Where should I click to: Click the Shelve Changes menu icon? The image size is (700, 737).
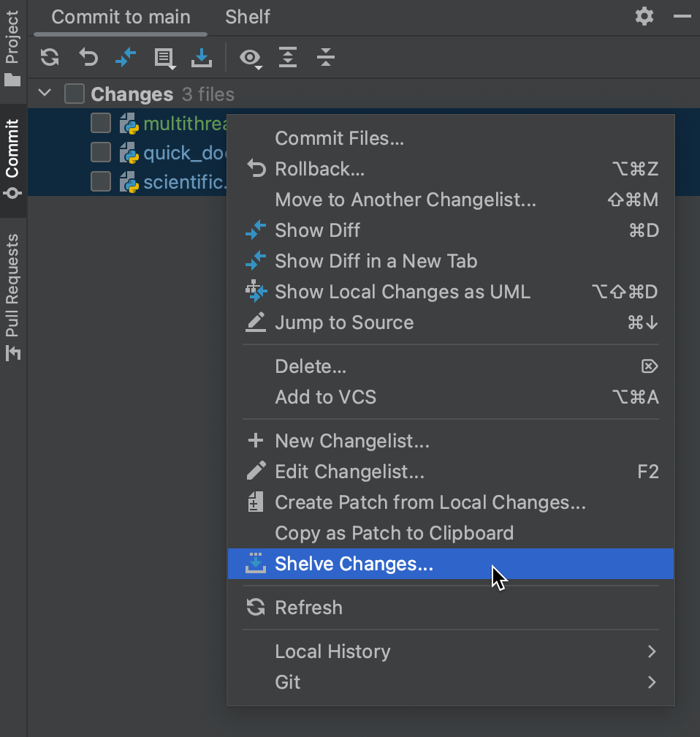pos(256,564)
